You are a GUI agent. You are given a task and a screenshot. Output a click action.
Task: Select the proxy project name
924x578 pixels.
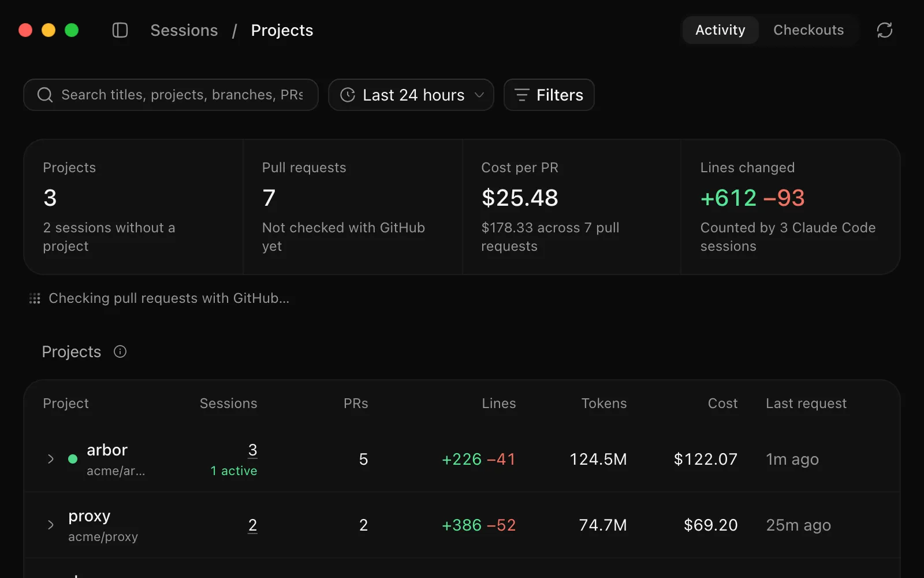(89, 516)
